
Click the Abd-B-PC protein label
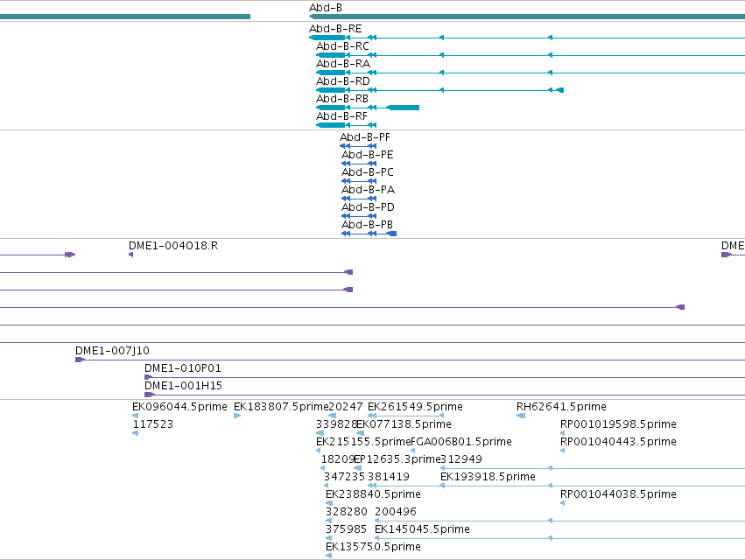click(x=368, y=172)
